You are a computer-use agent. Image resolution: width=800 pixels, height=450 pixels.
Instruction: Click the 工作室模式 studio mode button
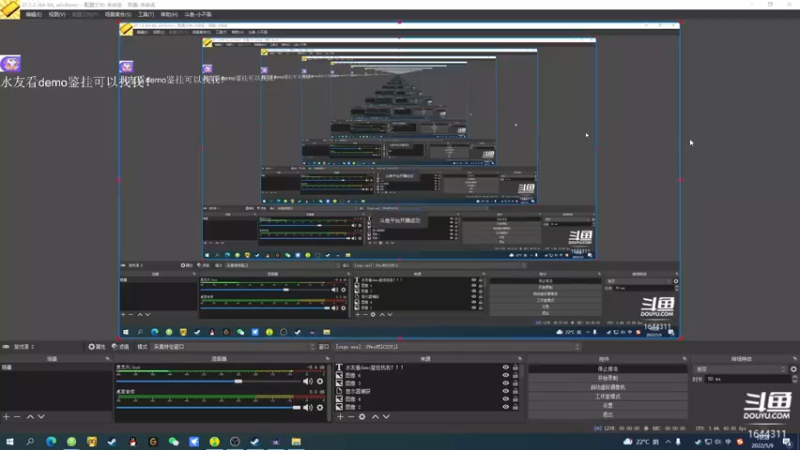(607, 396)
